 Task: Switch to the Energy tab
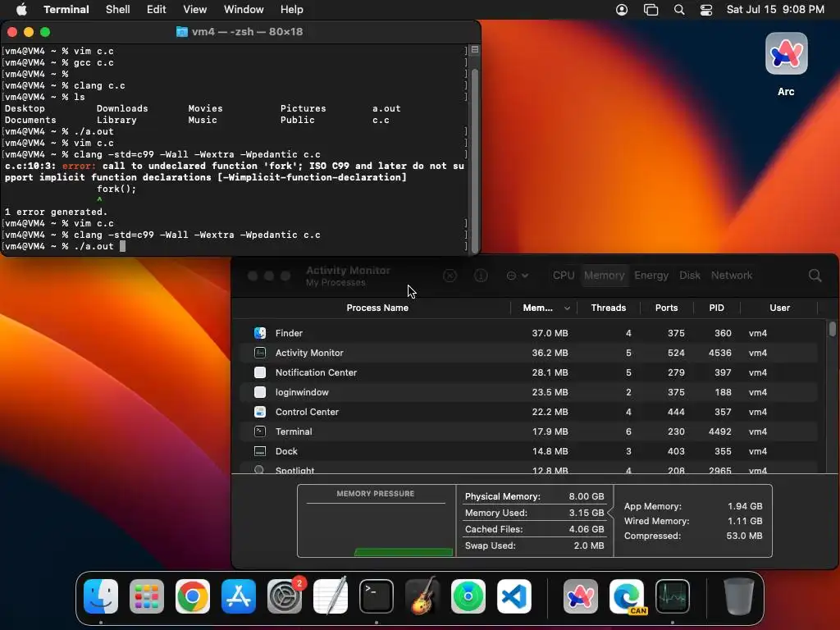[x=651, y=276]
